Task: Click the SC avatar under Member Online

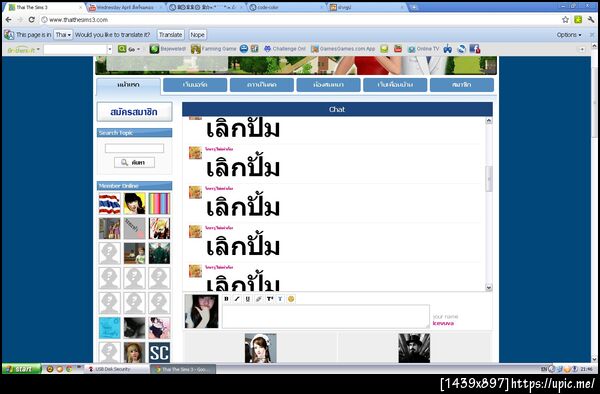Action: pos(159,352)
